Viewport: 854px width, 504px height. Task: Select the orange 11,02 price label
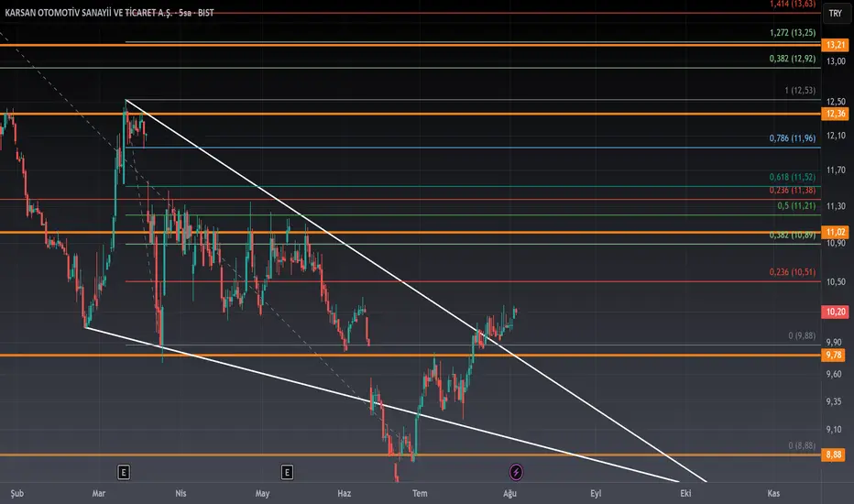[835, 232]
